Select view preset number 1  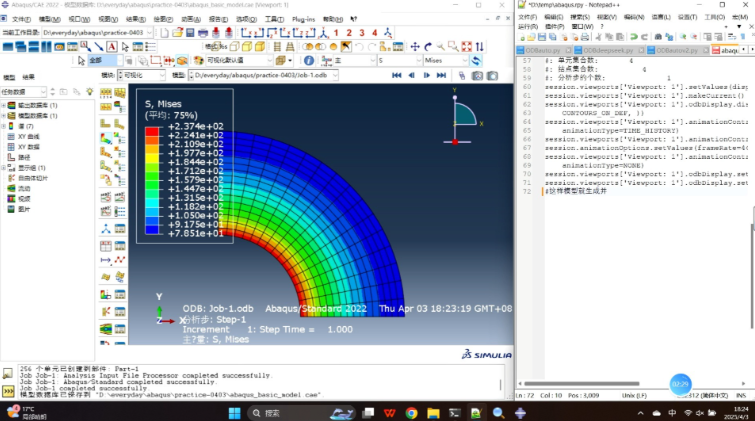[x=336, y=33]
